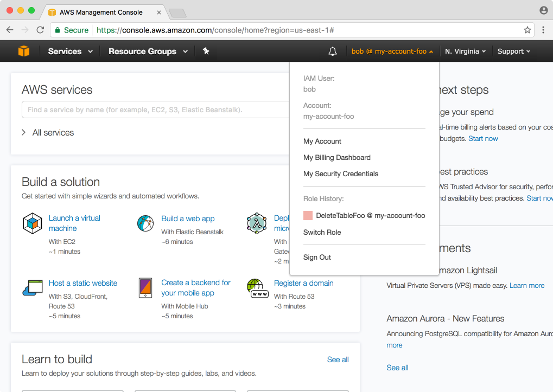This screenshot has width=553, height=392.
Task: Open the Services dropdown menu
Action: 70,52
